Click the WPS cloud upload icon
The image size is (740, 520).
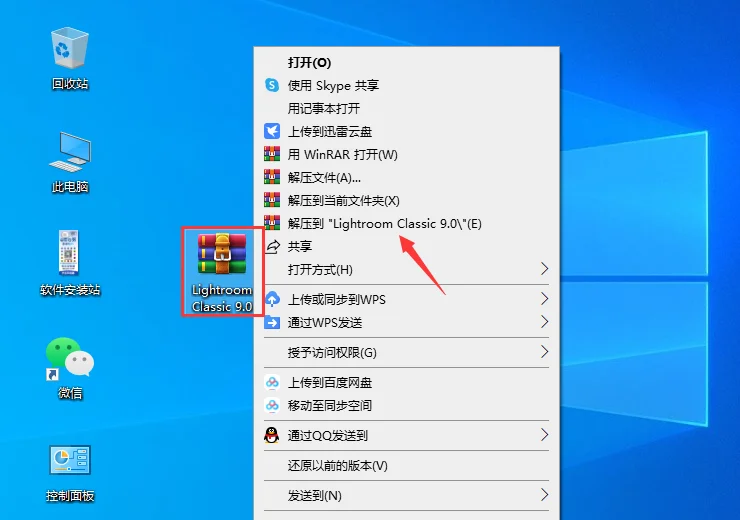(272, 299)
